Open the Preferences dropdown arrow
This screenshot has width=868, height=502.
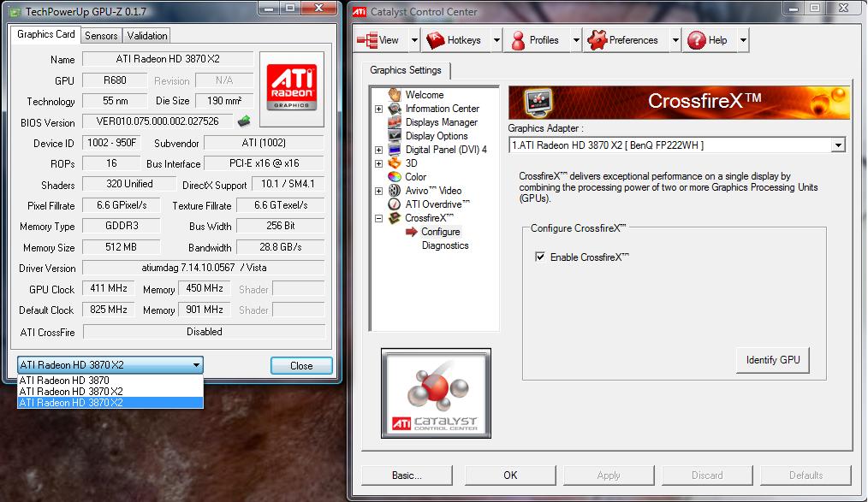coord(675,40)
